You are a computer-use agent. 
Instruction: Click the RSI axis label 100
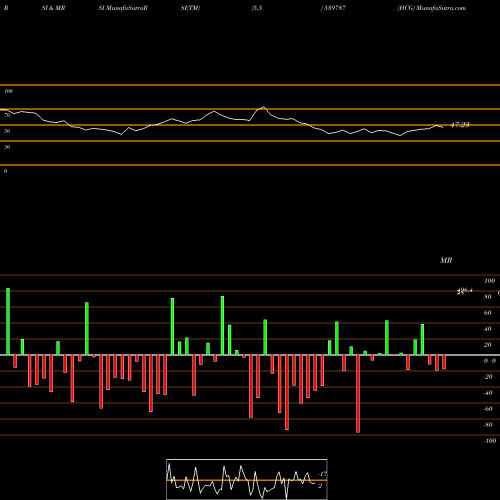[8, 91]
